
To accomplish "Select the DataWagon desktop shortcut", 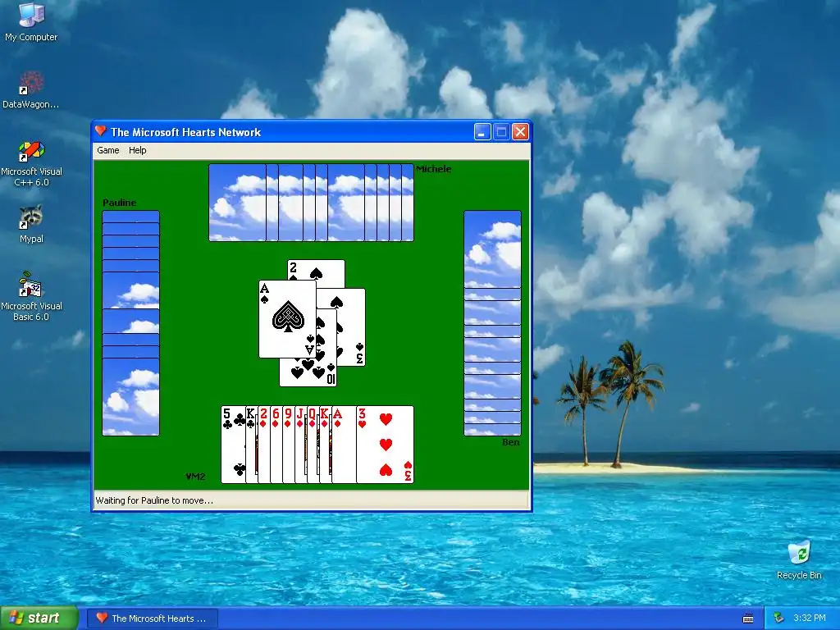I will tap(31, 89).
